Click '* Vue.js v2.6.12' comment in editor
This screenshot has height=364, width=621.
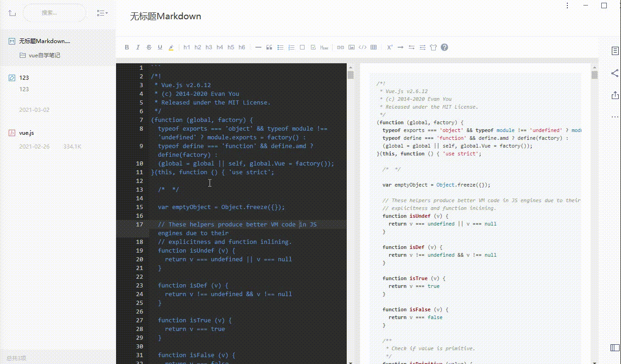pyautogui.click(x=183, y=85)
